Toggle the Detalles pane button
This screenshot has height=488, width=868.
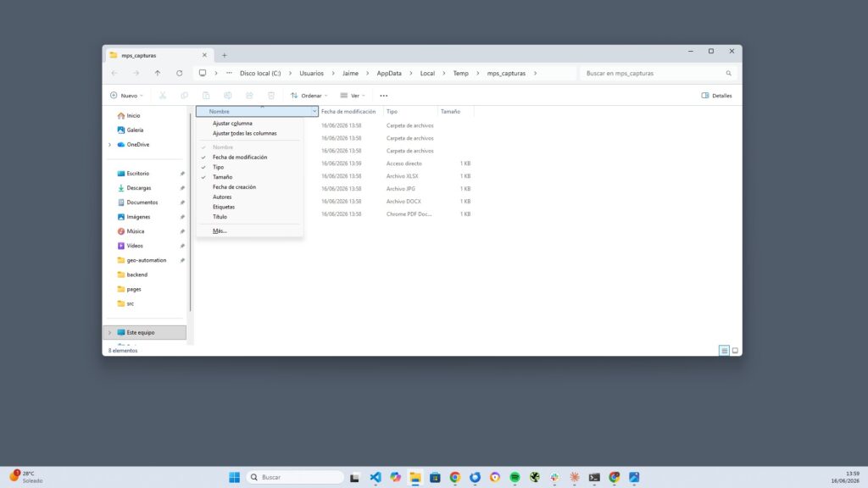(717, 96)
